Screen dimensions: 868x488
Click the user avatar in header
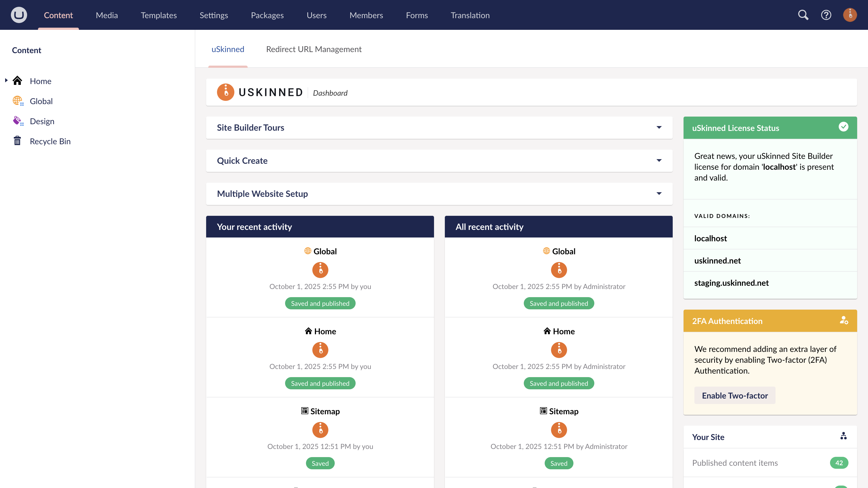click(850, 15)
